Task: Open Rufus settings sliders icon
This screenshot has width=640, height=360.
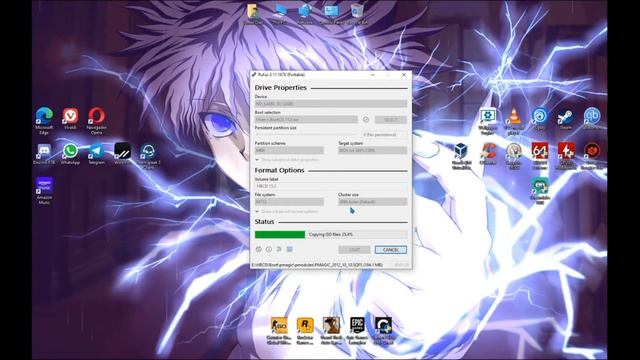Action: click(279, 249)
